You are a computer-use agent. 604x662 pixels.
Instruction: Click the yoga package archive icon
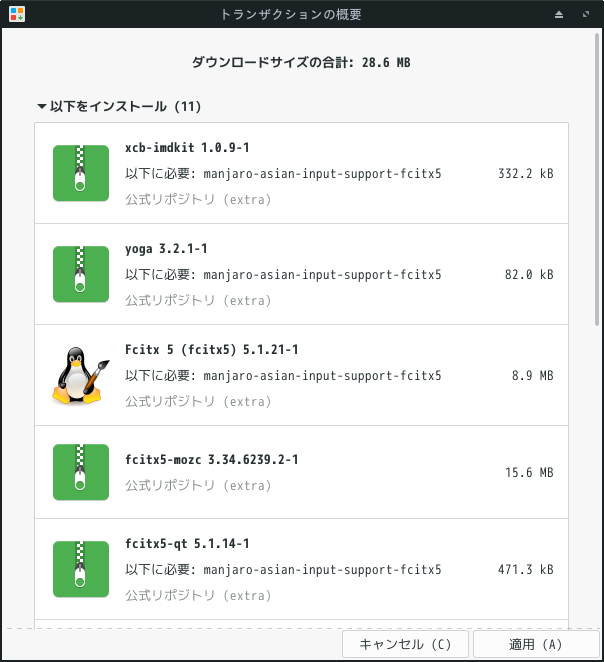tap(81, 274)
